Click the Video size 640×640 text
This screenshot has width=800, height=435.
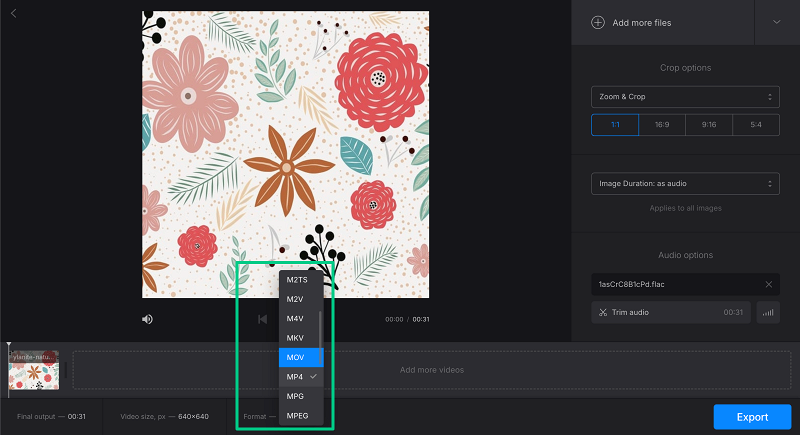coord(164,417)
